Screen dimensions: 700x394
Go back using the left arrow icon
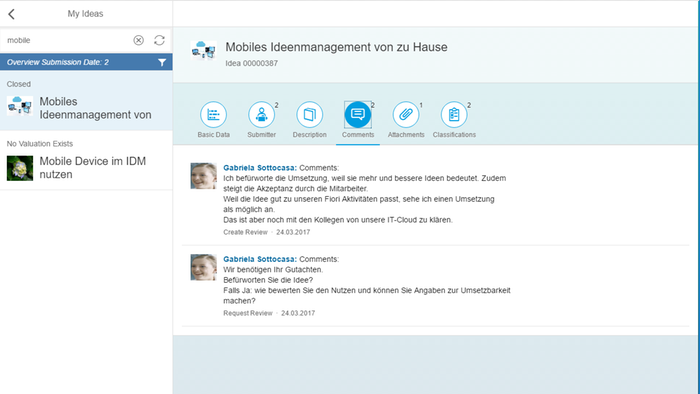tap(12, 14)
